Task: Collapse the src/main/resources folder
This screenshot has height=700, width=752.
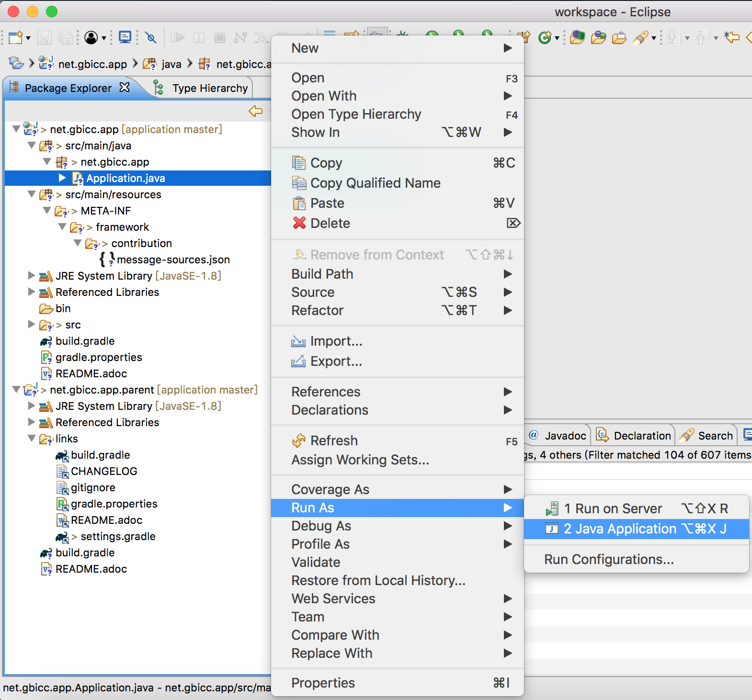Action: [x=32, y=194]
